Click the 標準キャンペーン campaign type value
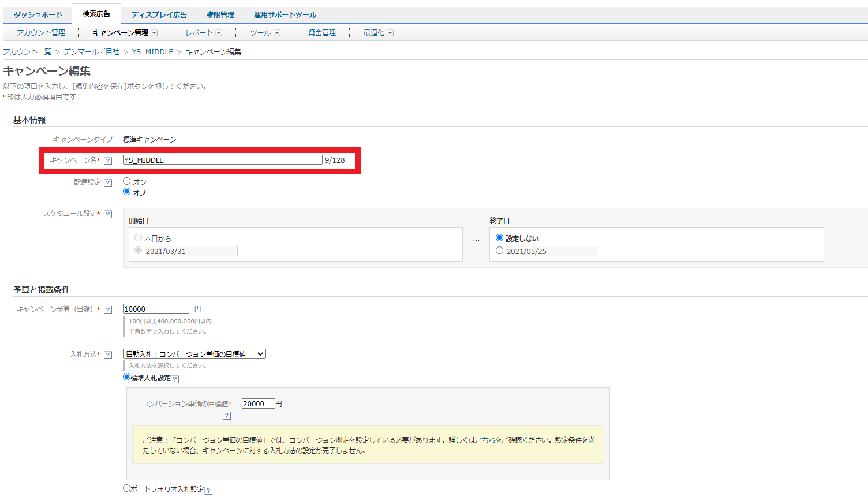 149,140
